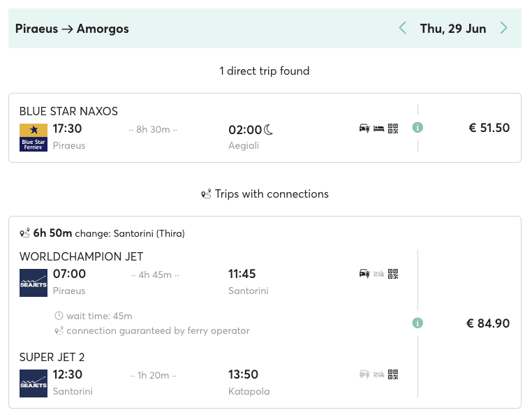The image size is (532, 417).
Task: Click the BLUE STAR NAXOS vessel name
Action: [68, 111]
